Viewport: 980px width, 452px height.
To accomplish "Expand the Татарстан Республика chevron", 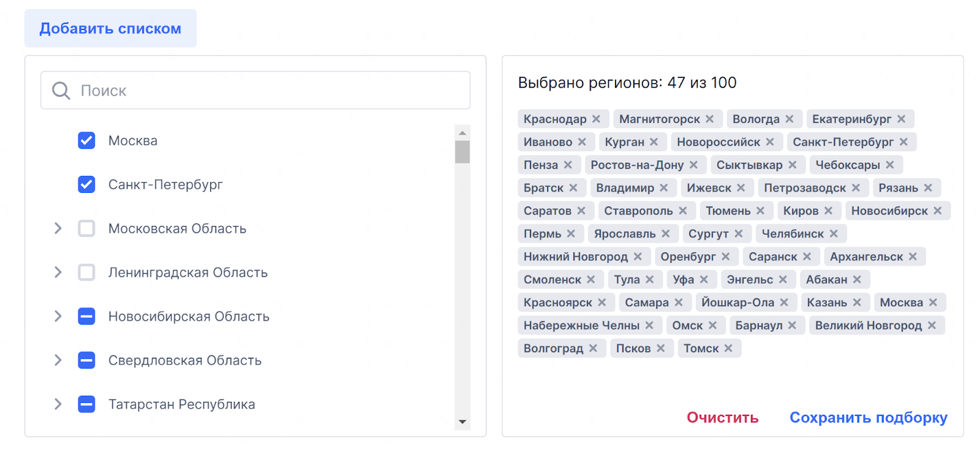I will pyautogui.click(x=58, y=404).
